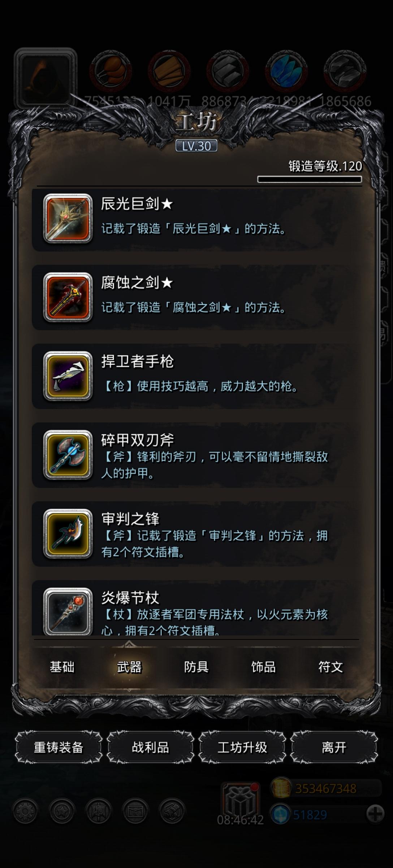Viewport: 393px width, 868px height.
Task: Select the 腐蚀之剑★ weapon icon
Action: click(68, 297)
